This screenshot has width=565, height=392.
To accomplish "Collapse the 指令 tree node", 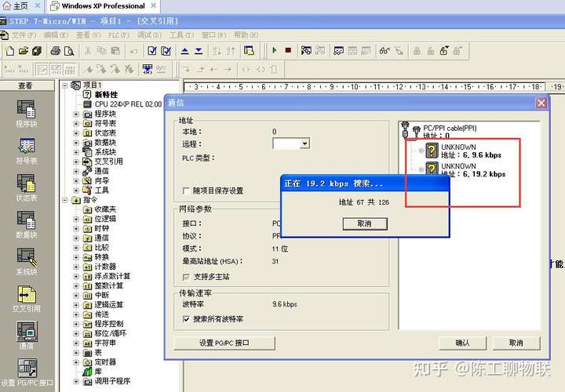I will pyautogui.click(x=65, y=200).
